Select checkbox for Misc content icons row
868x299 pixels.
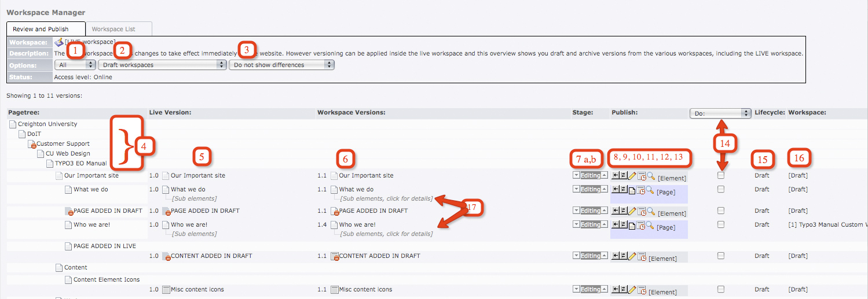[x=721, y=289]
